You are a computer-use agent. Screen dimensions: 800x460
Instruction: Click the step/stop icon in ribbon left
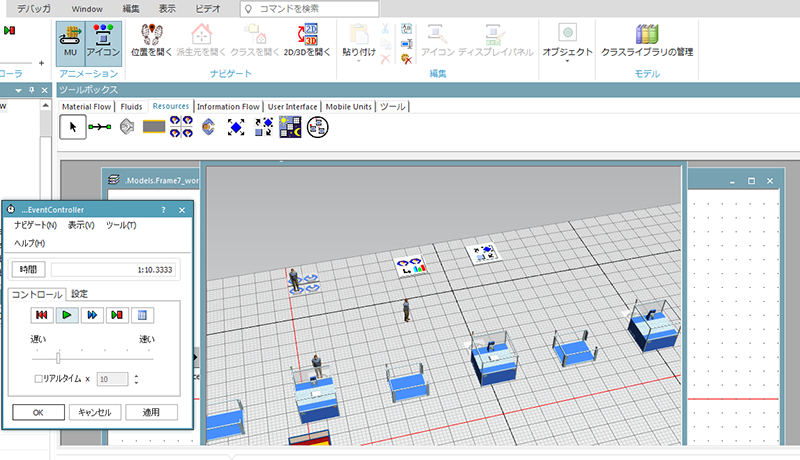[x=9, y=31]
